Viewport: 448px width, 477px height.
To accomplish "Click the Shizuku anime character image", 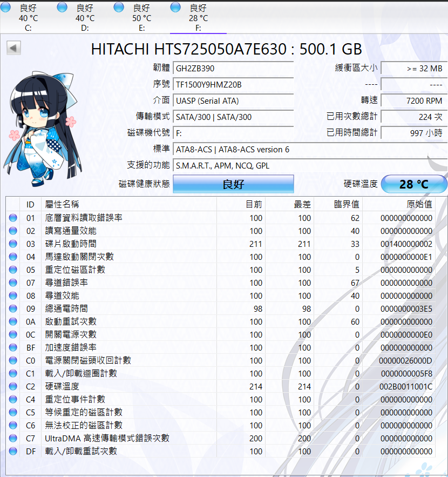I will [43, 129].
